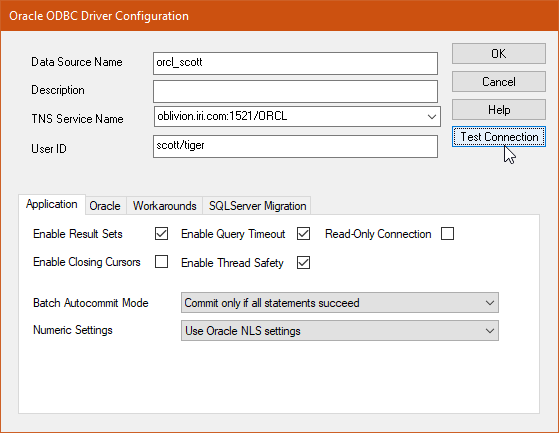Switch to the Workarounds tab
This screenshot has width=559, height=433.
[x=164, y=206]
